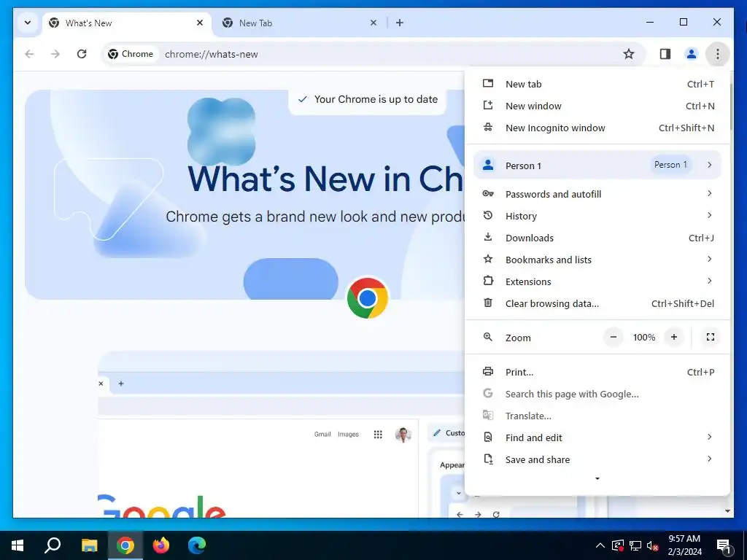This screenshot has width=747, height=560.
Task: Click the menu's scroll-down arrow
Action: 597,478
